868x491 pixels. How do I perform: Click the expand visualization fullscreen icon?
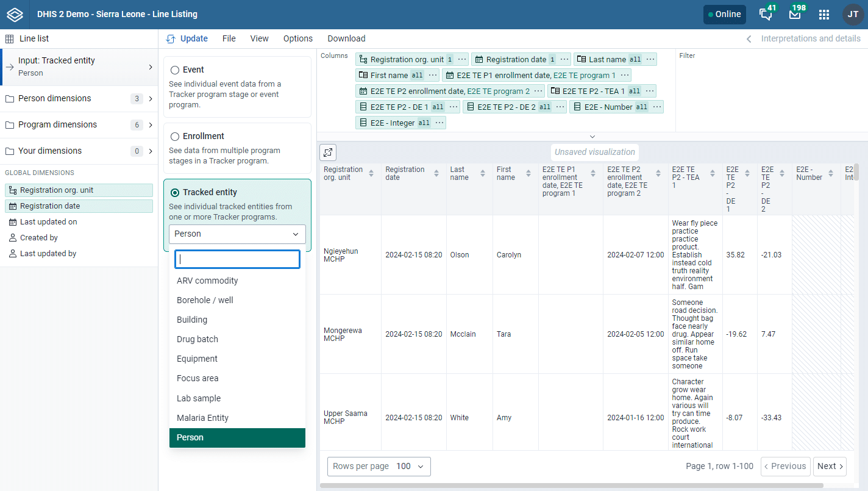pyautogui.click(x=328, y=152)
